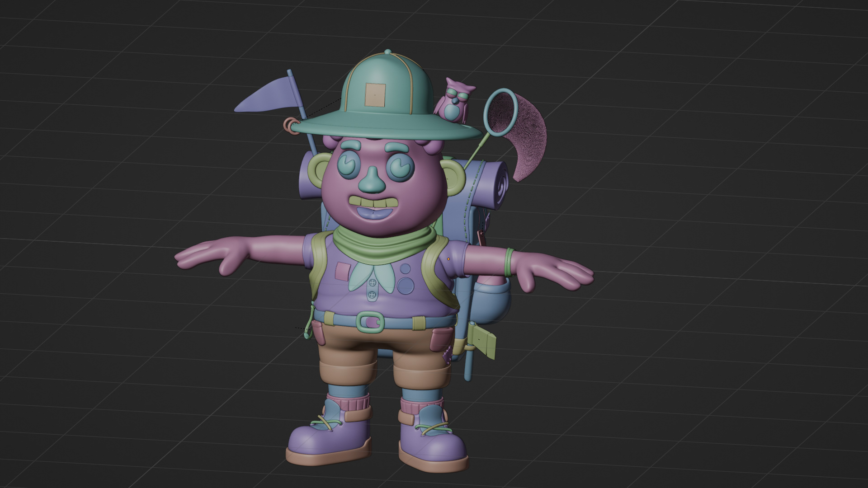Select the large round shirt badge
868x488 pixels.
pyautogui.click(x=405, y=286)
